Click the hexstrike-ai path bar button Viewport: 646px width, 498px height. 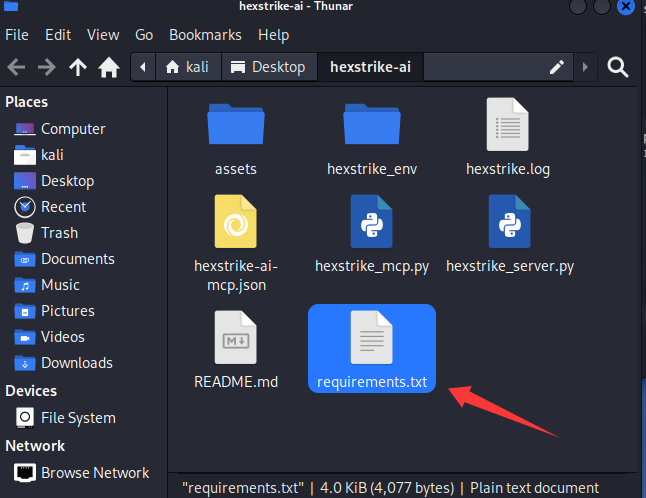tap(370, 67)
